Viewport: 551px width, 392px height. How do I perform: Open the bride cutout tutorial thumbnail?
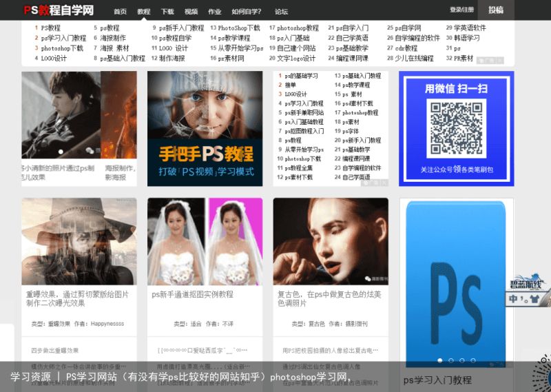[205, 241]
